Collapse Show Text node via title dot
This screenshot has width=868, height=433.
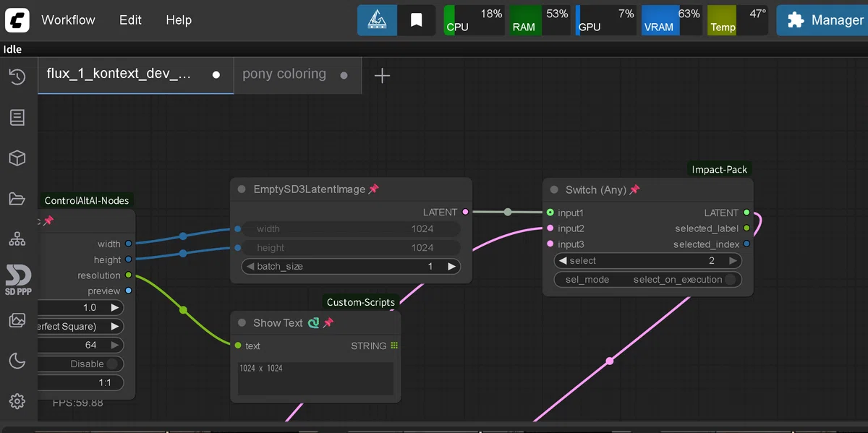pyautogui.click(x=242, y=323)
